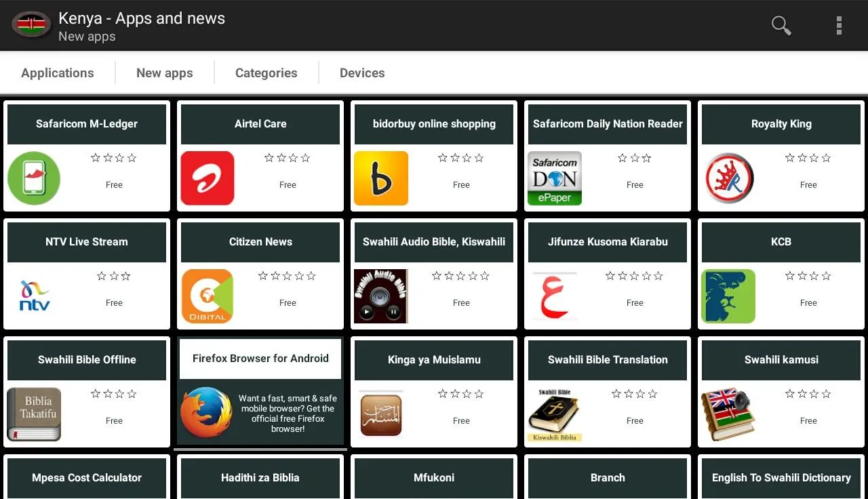This screenshot has height=499, width=868.
Task: Switch to the New apps tab
Action: [x=165, y=73]
